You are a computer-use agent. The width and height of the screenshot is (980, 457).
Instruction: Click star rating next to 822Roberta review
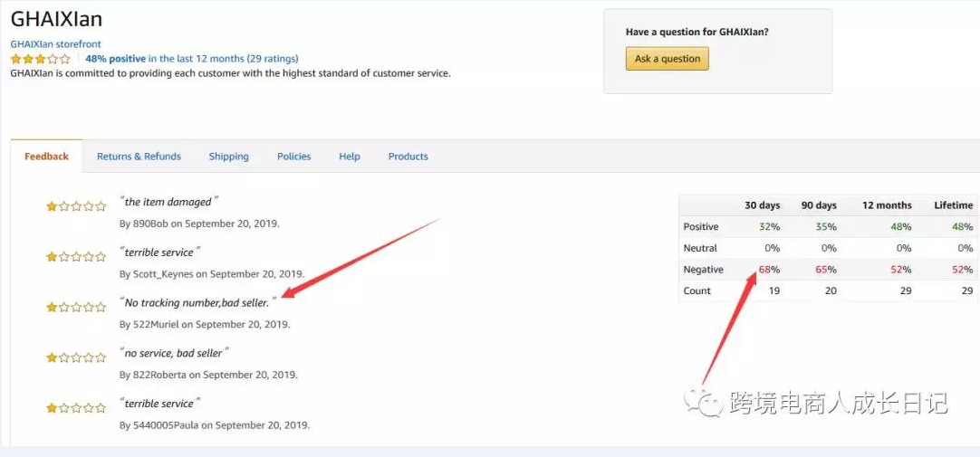click(76, 357)
